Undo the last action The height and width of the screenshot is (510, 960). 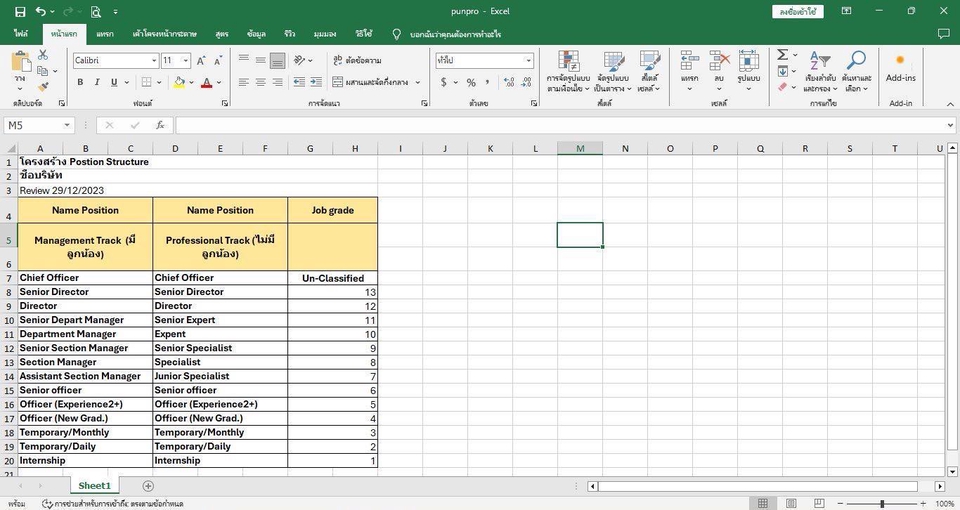point(40,12)
